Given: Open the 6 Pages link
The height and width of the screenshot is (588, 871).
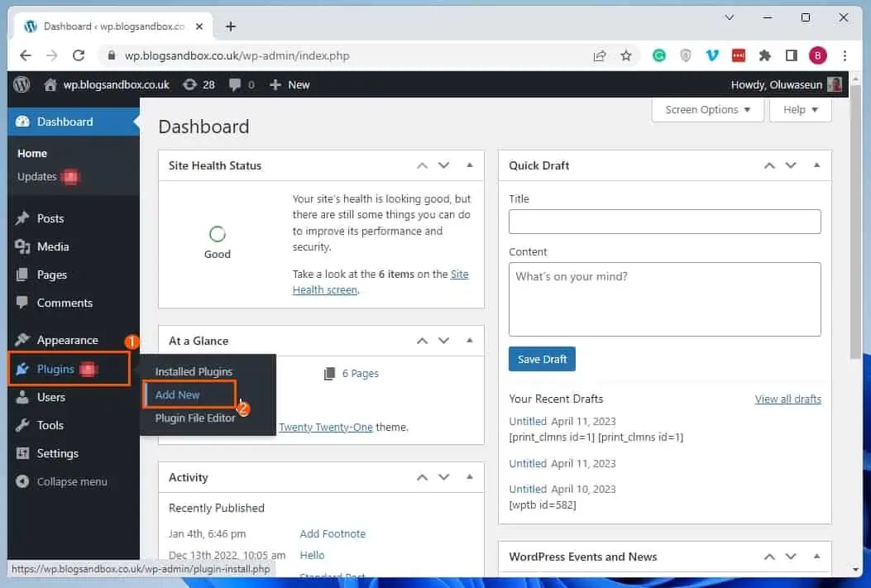Looking at the screenshot, I should [x=352, y=374].
